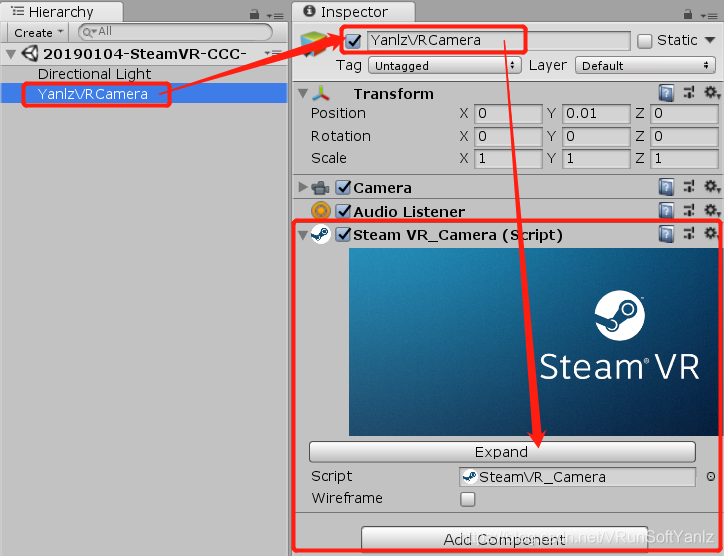The image size is (724, 556).
Task: Open Camera component preset selector icon
Action: point(689,187)
